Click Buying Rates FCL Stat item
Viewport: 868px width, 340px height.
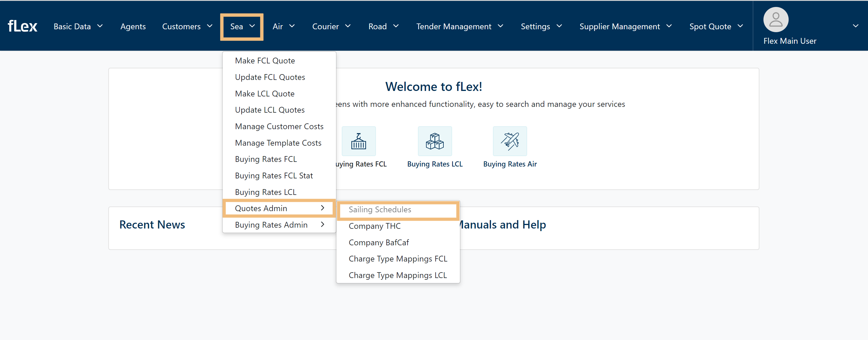274,176
